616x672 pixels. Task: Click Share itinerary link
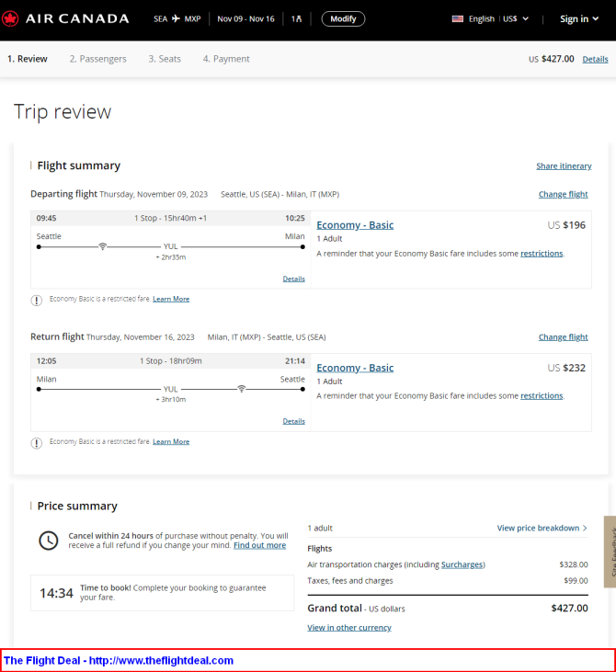point(564,165)
